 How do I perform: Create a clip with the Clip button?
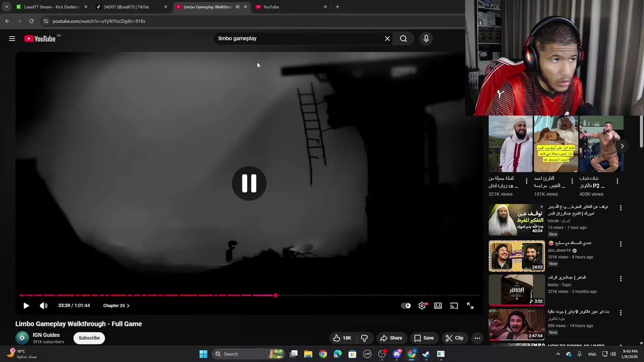[x=454, y=338]
